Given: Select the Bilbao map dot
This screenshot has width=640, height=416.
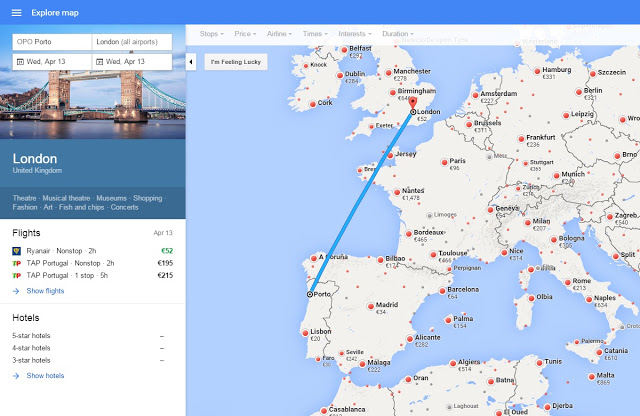Looking at the screenshot, I should [x=380, y=260].
